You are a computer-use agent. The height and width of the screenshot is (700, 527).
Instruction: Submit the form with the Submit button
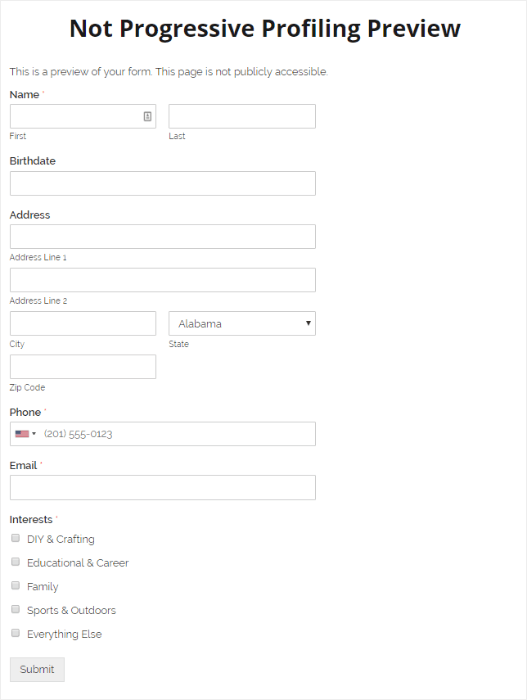(37, 669)
